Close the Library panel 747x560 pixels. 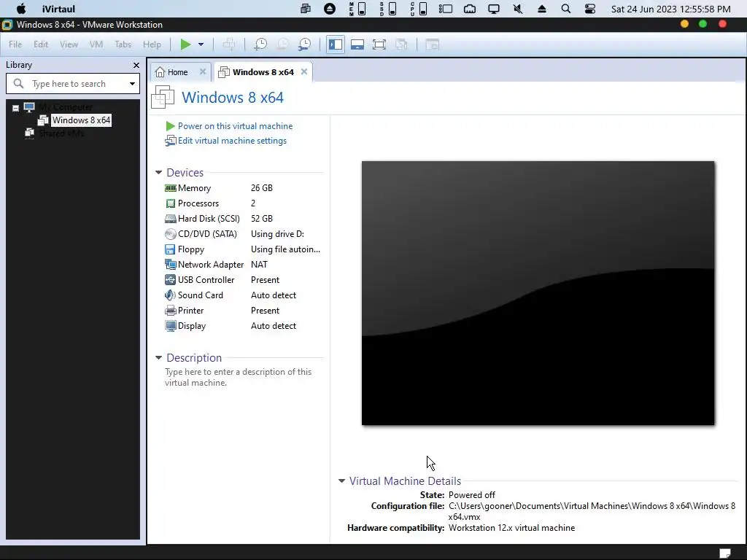coord(136,65)
